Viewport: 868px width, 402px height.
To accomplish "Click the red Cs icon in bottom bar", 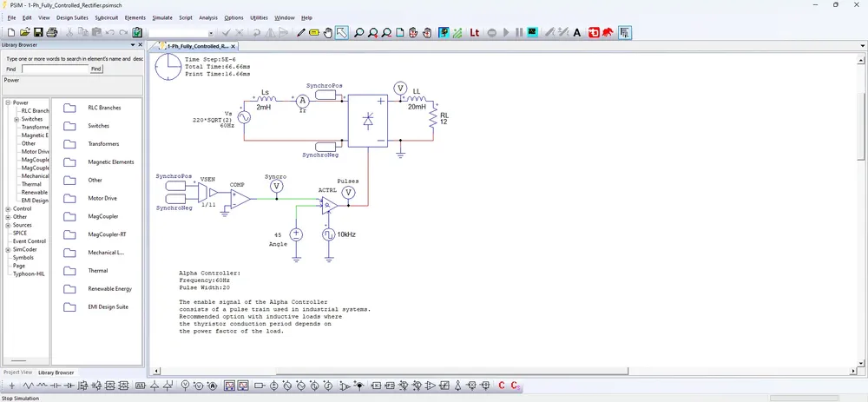I will coord(515,386).
